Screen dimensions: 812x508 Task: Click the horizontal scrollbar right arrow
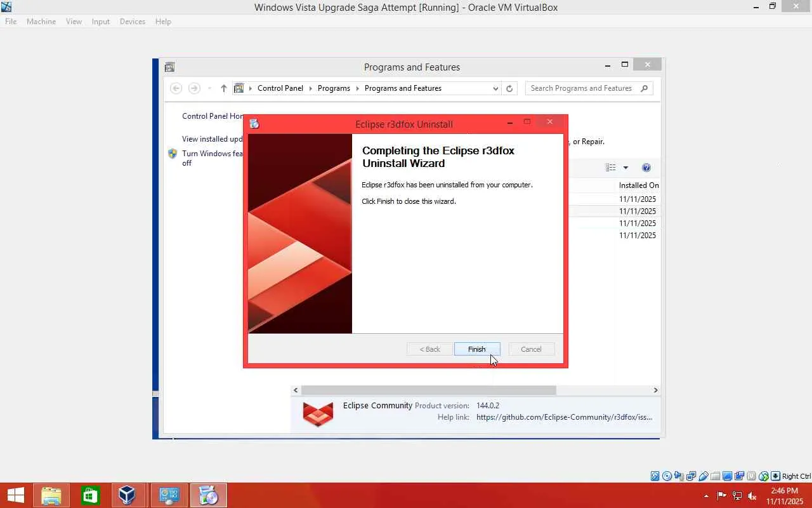[656, 391]
